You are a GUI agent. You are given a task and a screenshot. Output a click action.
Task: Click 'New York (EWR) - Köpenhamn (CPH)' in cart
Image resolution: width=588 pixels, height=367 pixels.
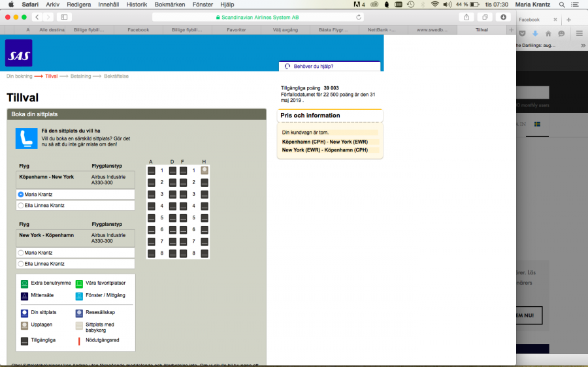click(x=325, y=150)
